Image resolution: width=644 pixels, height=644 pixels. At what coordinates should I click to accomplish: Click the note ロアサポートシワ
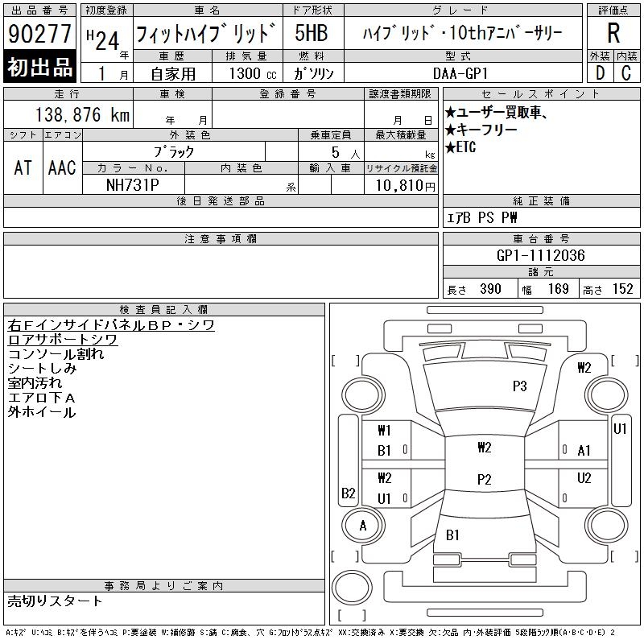[63, 339]
